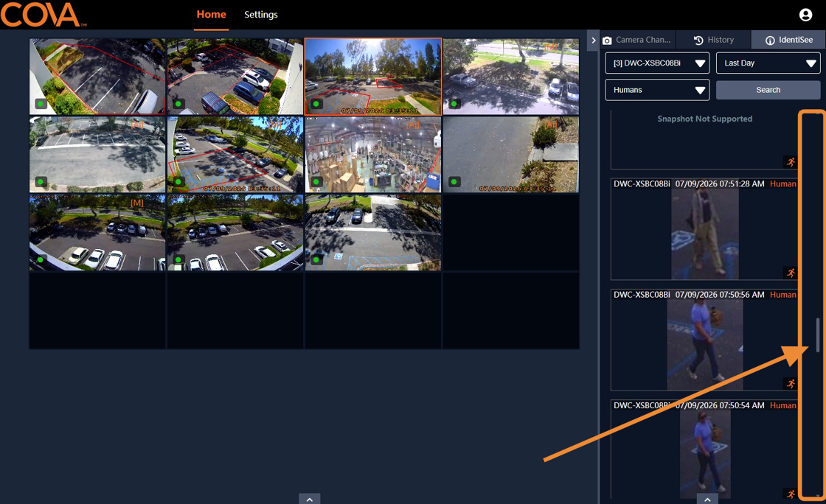Viewport: 826px width, 504px height.
Task: Open the 07:51:28 AM human snapshot
Action: point(705,234)
